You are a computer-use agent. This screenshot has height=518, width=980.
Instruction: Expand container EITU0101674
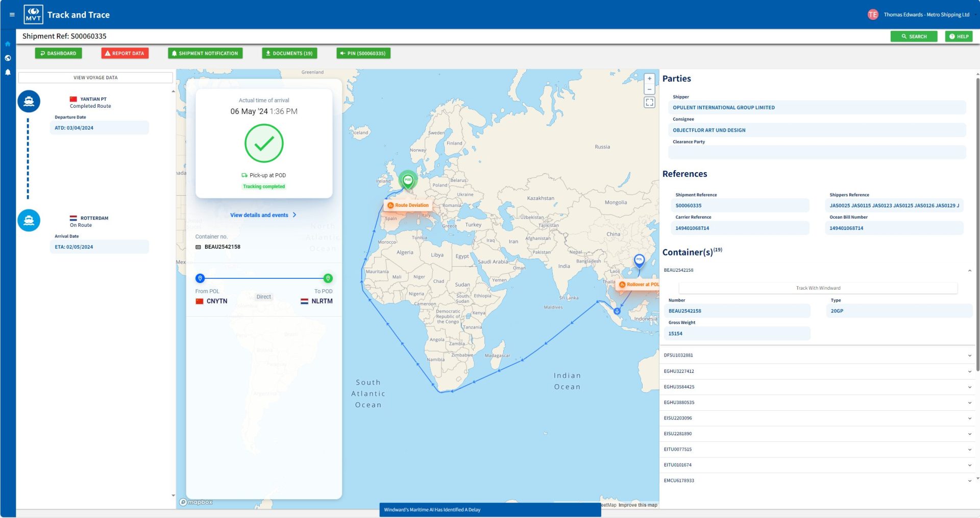click(x=969, y=465)
